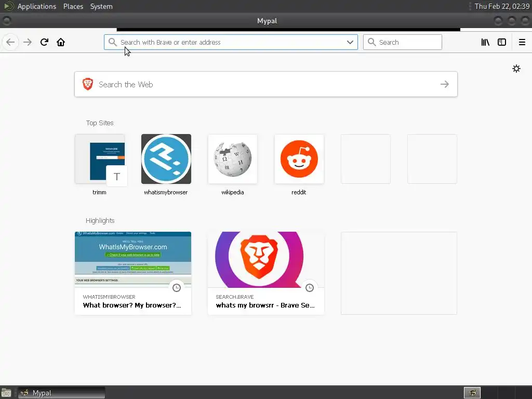Click the window menu button left of Mypal title
The height and width of the screenshot is (399, 532).
coord(7,21)
